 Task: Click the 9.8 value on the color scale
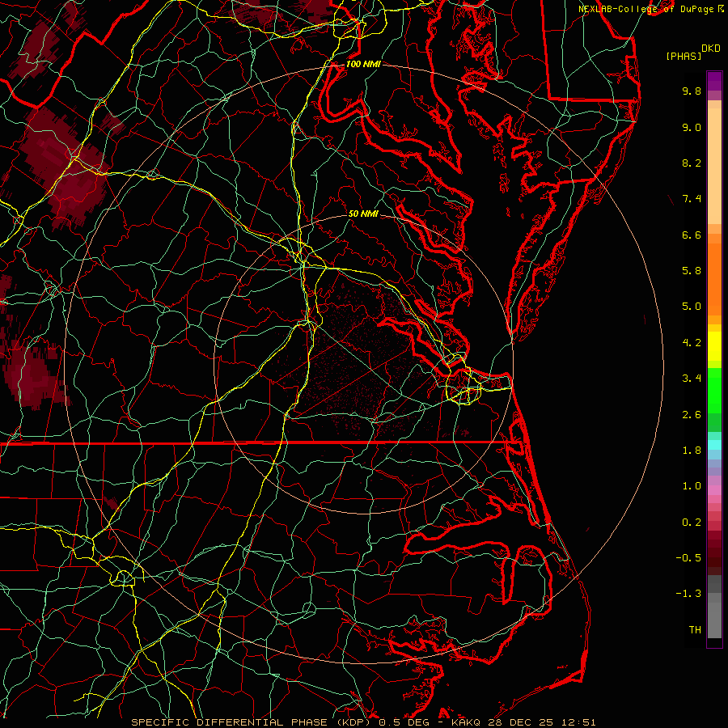click(x=692, y=91)
